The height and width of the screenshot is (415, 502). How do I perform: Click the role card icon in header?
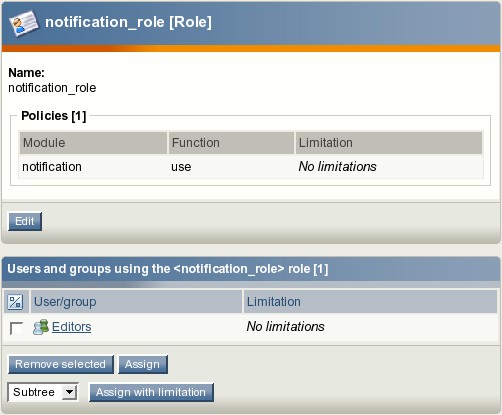[23, 23]
